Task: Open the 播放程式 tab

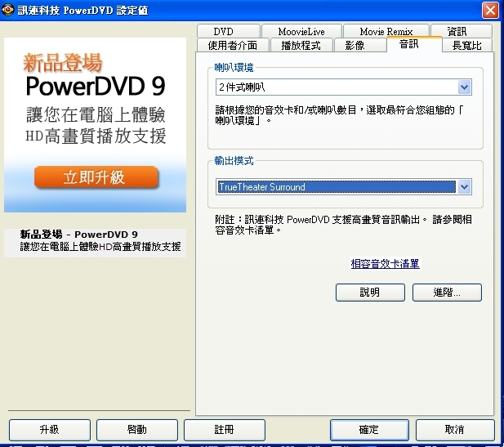Action: coord(301,45)
